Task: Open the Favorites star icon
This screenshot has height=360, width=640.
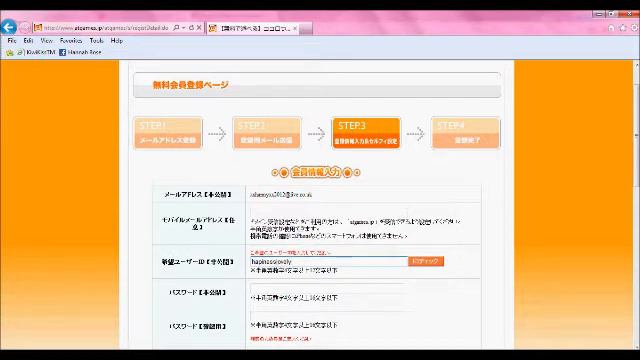Action: 622,28
